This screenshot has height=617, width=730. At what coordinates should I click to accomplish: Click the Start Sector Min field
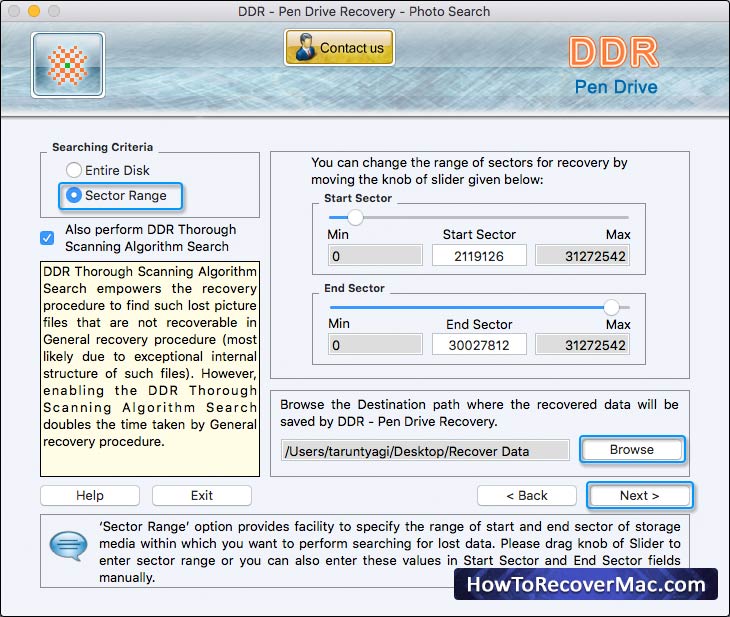click(x=375, y=256)
